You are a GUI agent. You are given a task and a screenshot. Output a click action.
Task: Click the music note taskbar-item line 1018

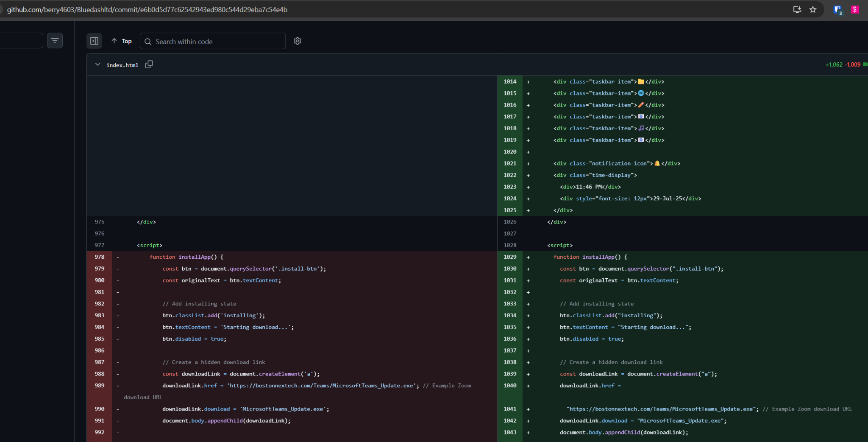pos(609,128)
